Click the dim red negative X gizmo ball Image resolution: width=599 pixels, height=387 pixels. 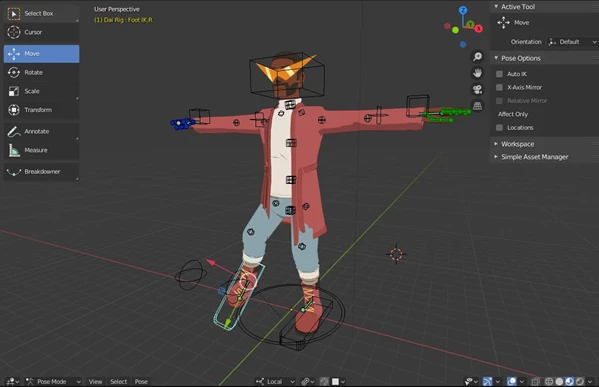447,26
